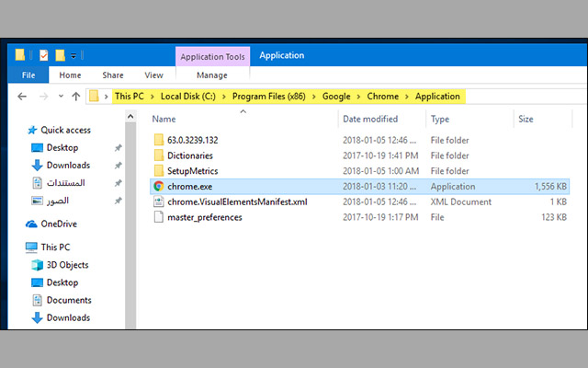Open the recent locations dropdown arrow
The image size is (588, 368).
(59, 96)
